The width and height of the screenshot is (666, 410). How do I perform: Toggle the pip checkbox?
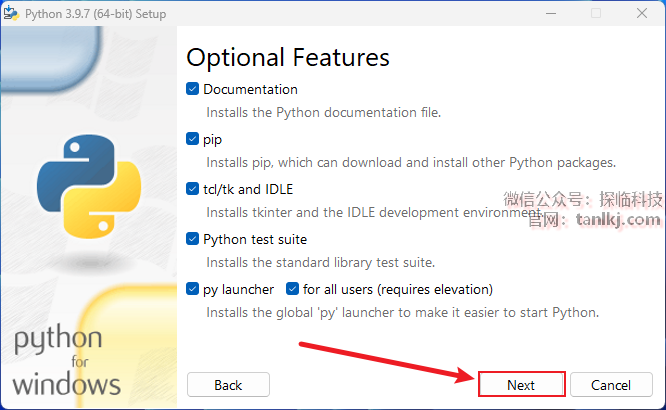[x=193, y=139]
